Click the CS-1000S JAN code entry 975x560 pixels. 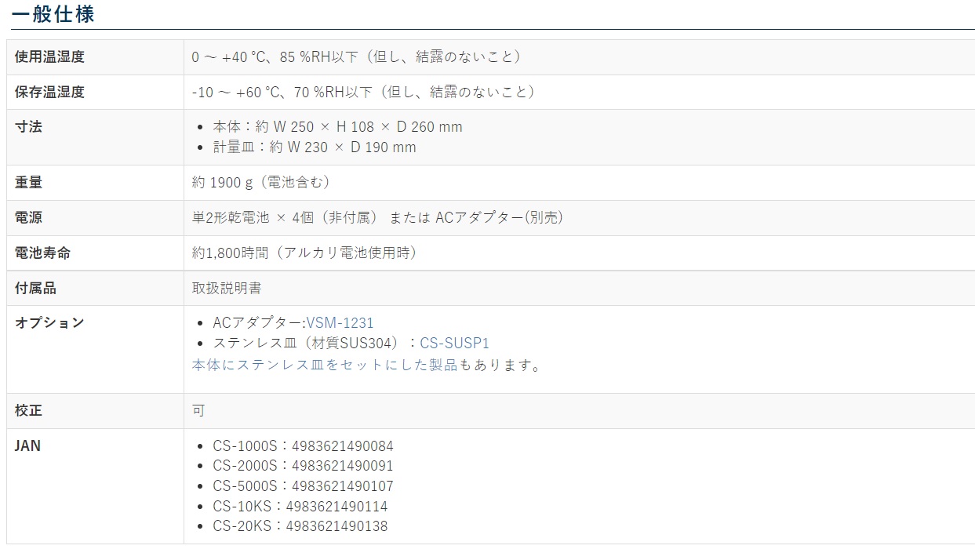[x=303, y=446]
